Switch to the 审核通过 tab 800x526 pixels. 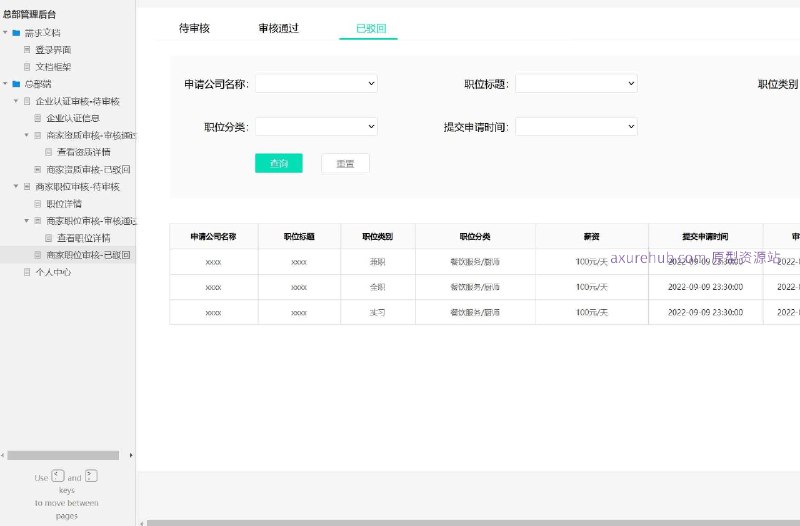pyautogui.click(x=279, y=28)
